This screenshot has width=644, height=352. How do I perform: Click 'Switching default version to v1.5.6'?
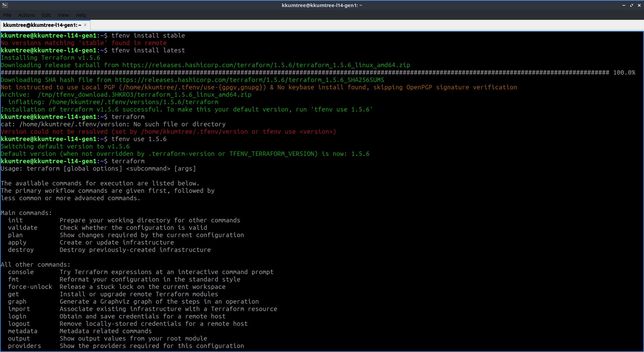click(65, 146)
